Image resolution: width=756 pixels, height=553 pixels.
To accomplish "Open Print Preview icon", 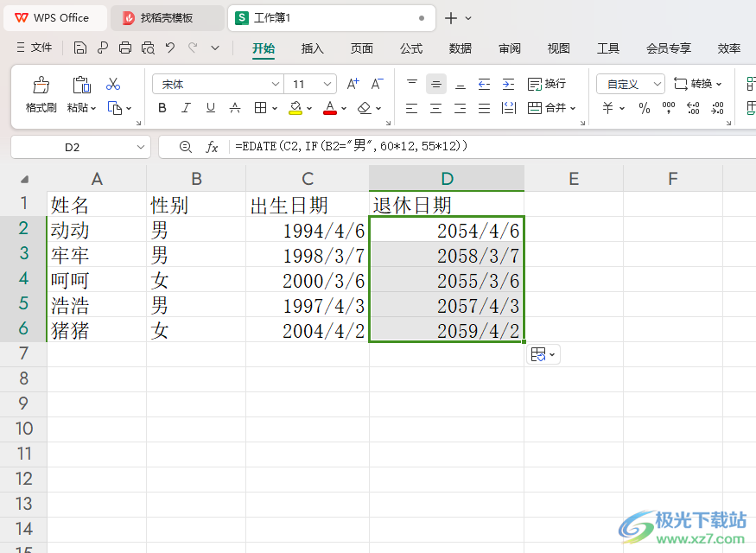I will click(x=148, y=48).
